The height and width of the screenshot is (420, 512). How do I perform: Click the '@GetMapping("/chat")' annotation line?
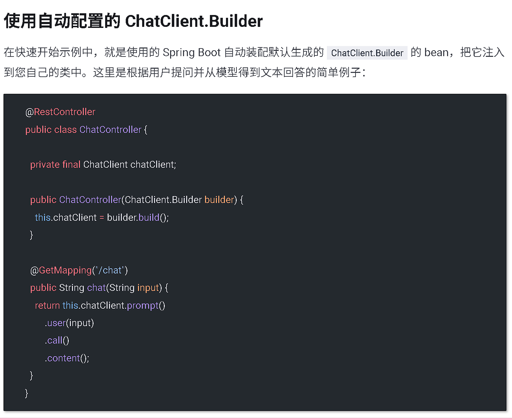(x=79, y=270)
